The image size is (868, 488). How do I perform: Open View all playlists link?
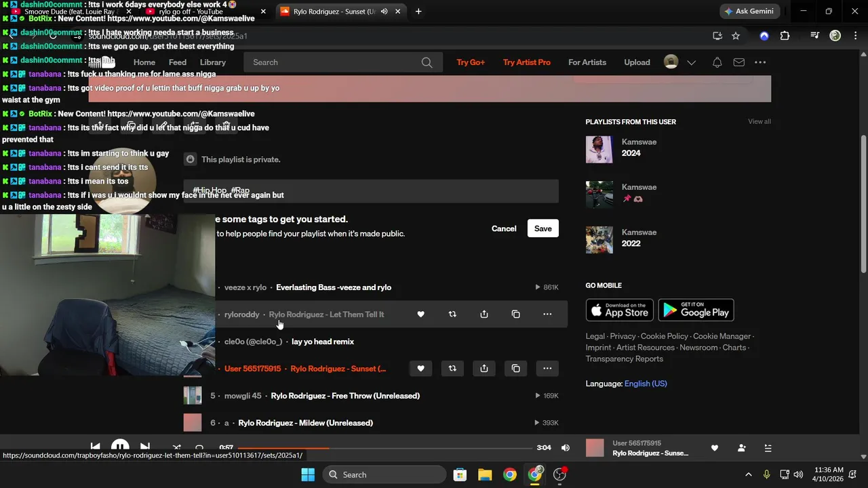(759, 122)
